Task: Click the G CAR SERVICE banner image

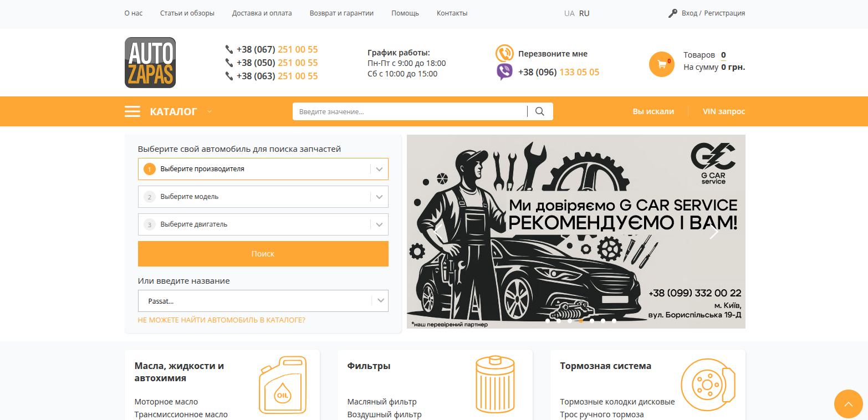Action: click(x=576, y=232)
